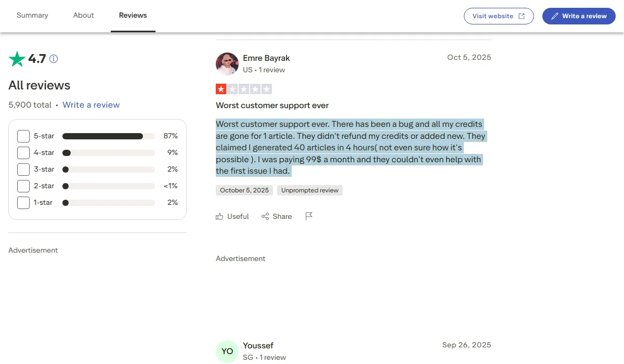Enable the 1-star reviews filter
The height and width of the screenshot is (364, 624).
tap(23, 202)
